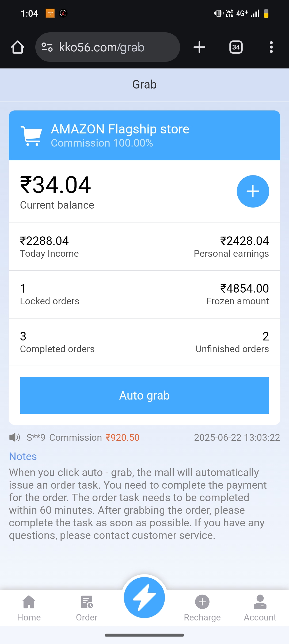Tap the center lightning bolt grab button
This screenshot has width=289, height=644.
[144, 597]
